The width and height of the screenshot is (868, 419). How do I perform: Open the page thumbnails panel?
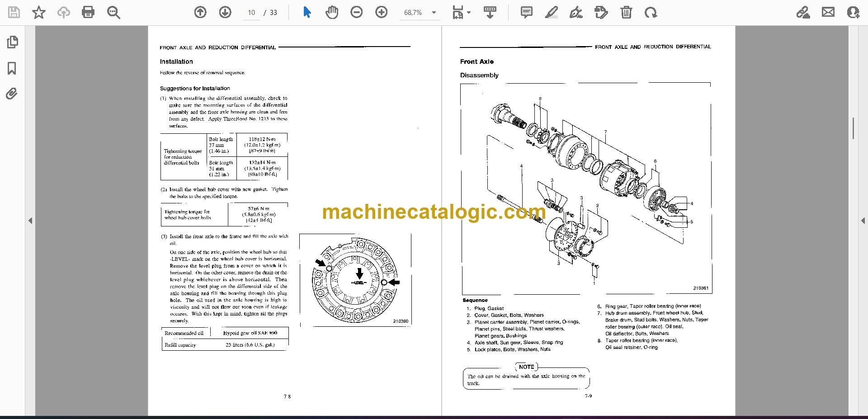coord(12,42)
